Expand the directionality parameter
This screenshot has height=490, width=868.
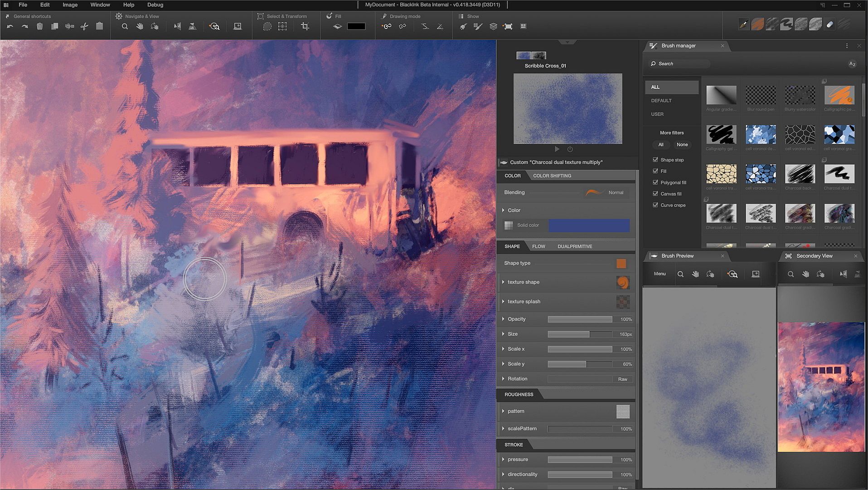(503, 474)
